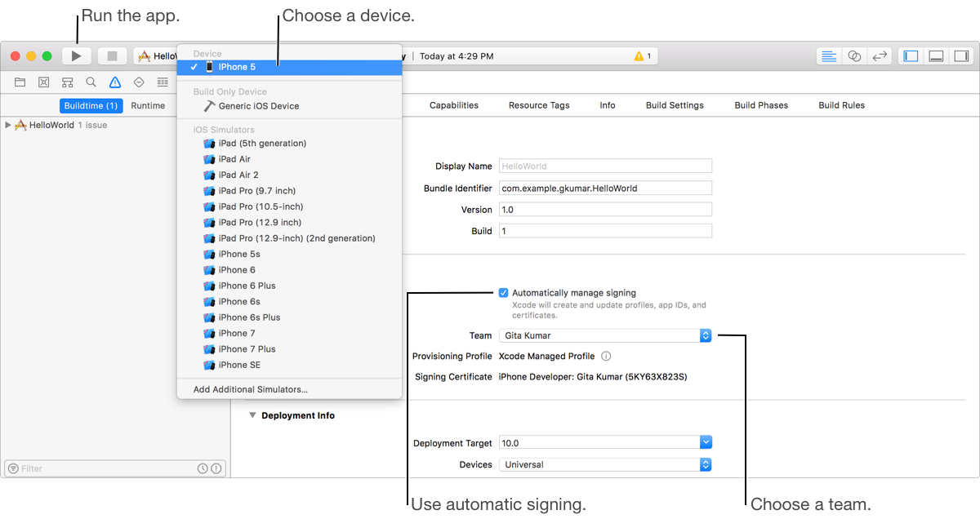The width and height of the screenshot is (980, 519).
Task: Open the Capabilities tab
Action: pyautogui.click(x=454, y=105)
